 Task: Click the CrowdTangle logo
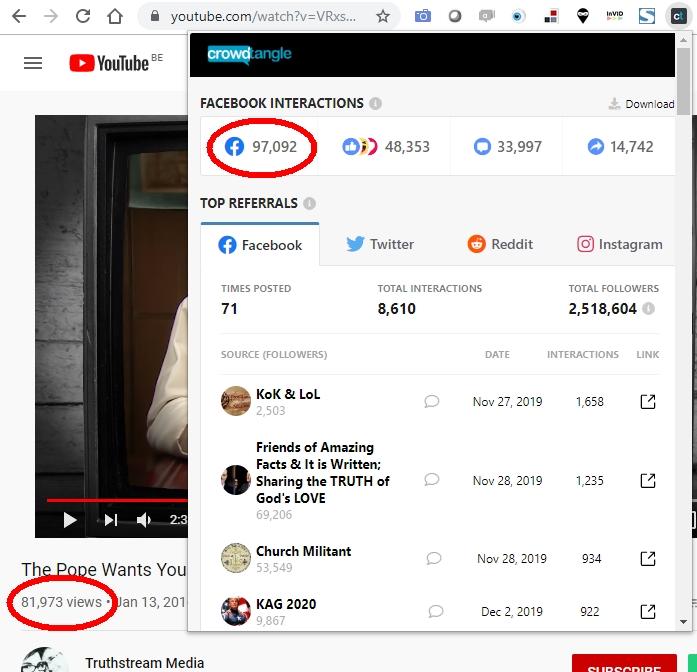249,54
